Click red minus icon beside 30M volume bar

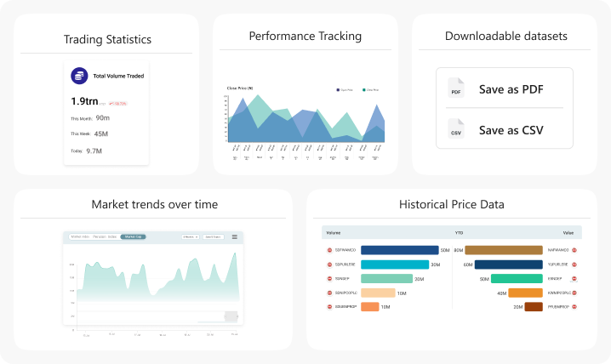click(x=329, y=264)
